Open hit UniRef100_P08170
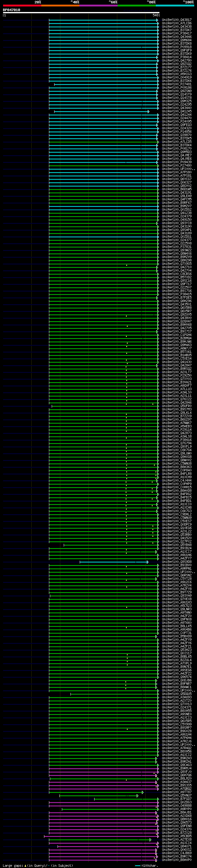The width and height of the screenshot is (197, 868). 176,149
